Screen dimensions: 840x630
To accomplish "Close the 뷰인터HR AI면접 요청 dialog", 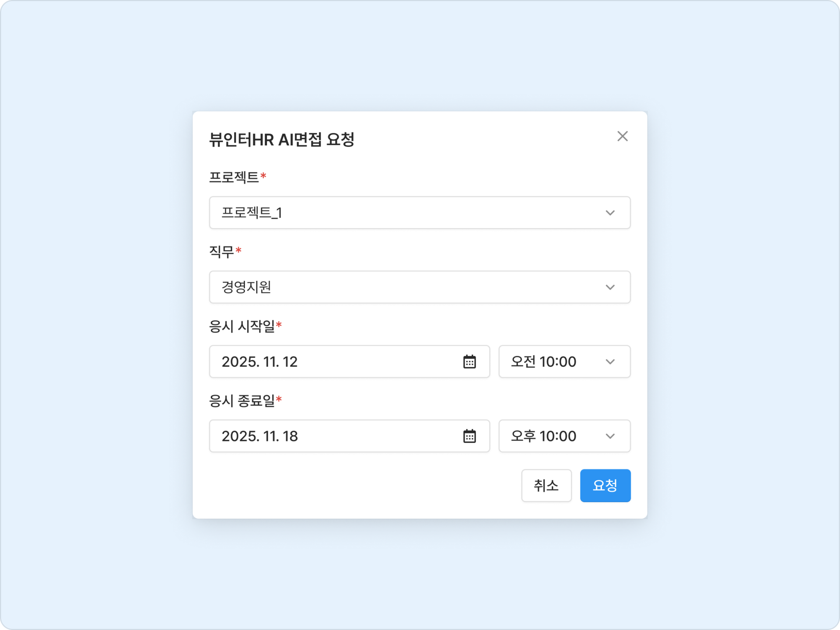I will 622,136.
